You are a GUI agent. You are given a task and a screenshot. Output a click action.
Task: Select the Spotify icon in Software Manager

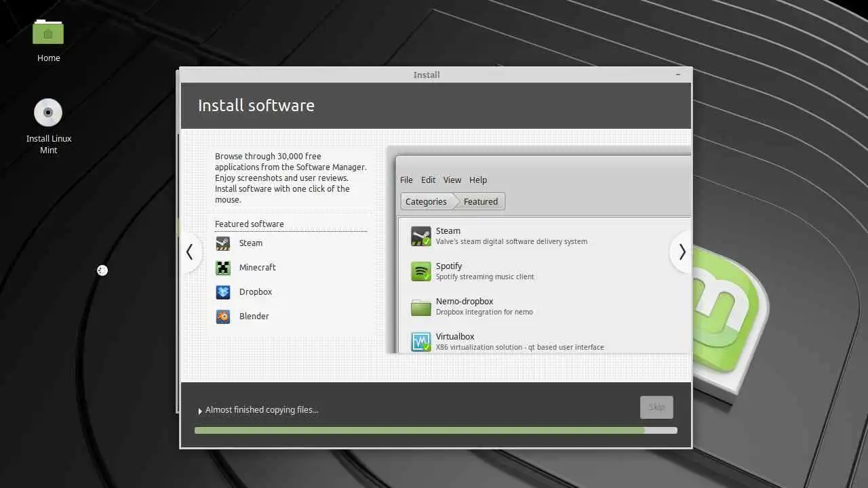pos(421,271)
